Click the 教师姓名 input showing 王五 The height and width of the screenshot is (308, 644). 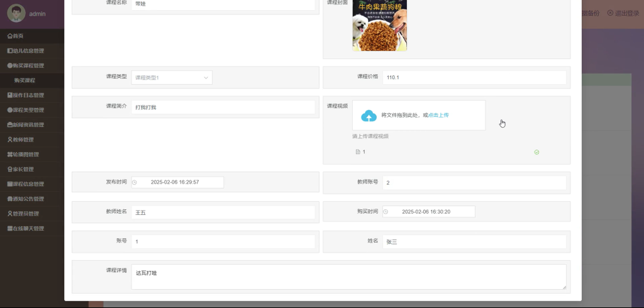(223, 212)
